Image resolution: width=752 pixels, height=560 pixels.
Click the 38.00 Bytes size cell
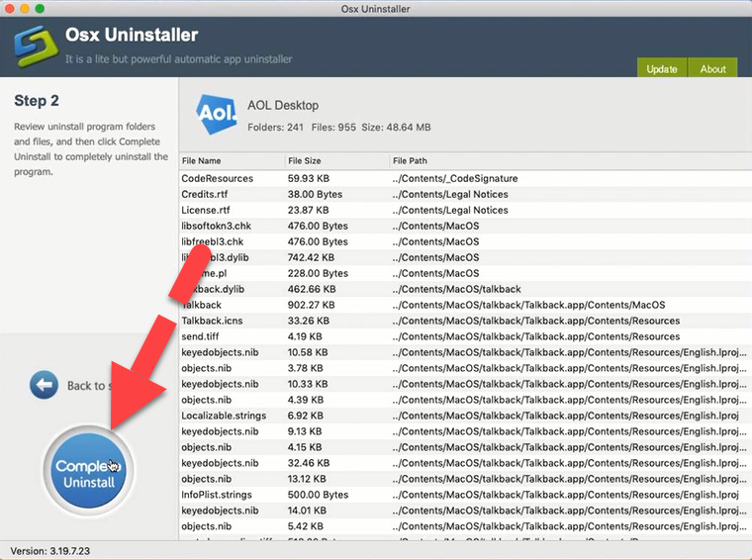(x=315, y=194)
